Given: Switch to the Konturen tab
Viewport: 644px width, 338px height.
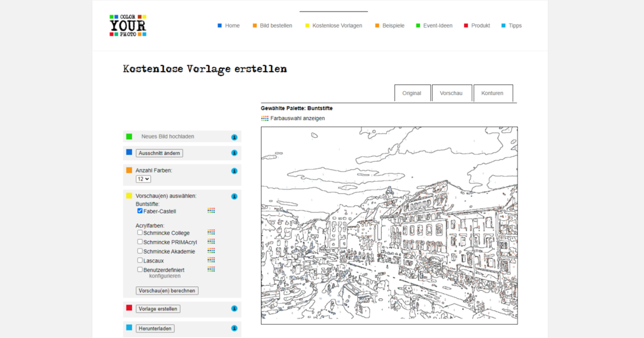Looking at the screenshot, I should (x=493, y=93).
